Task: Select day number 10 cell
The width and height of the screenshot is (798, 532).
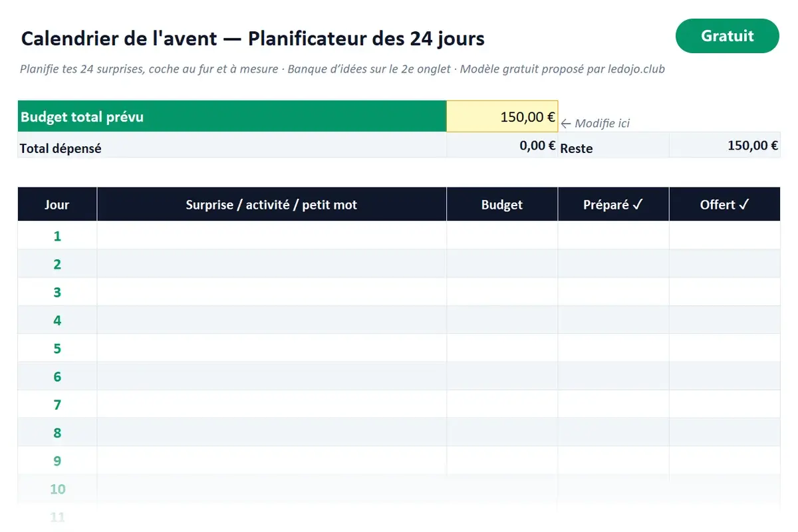Action: tap(57, 488)
